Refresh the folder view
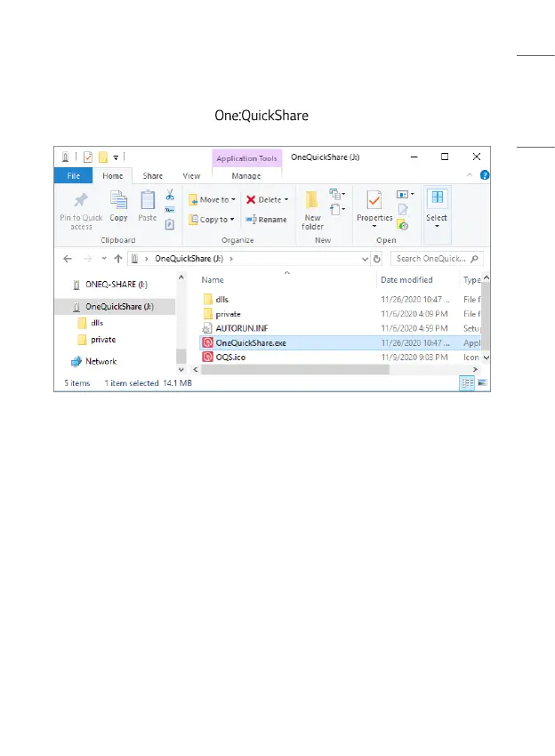The height and width of the screenshot is (756, 555). click(x=377, y=259)
